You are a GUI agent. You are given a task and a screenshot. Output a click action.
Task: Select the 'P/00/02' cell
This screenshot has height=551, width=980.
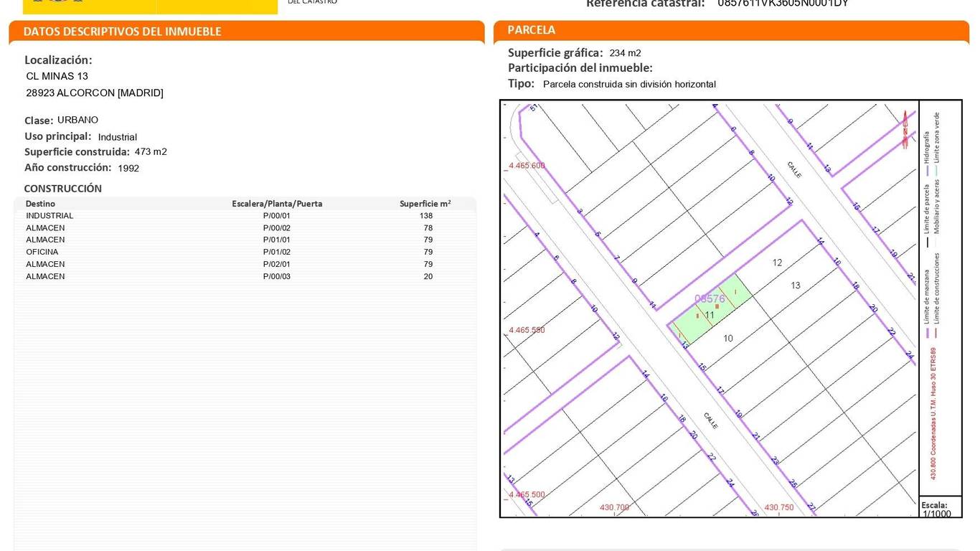[277, 228]
